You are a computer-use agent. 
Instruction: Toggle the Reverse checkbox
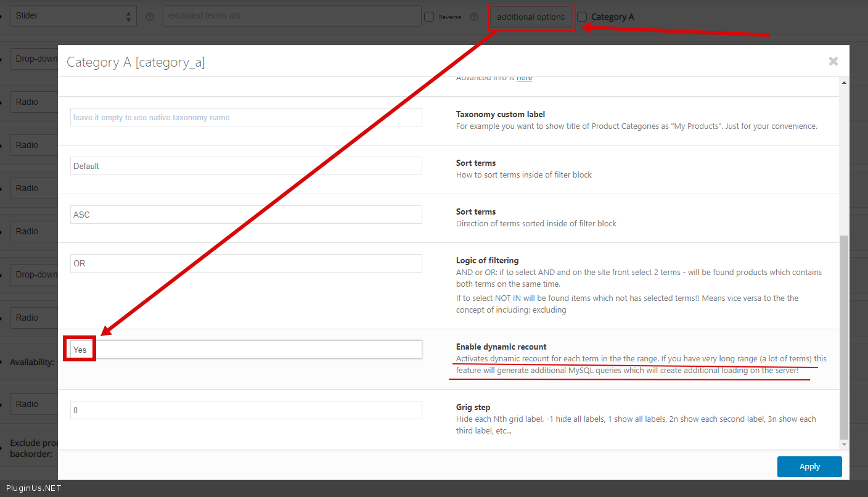pos(429,17)
